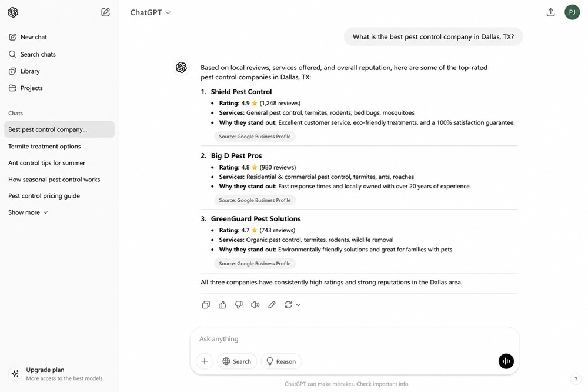
Task: Start voice mode with the black waveform button
Action: [506, 361]
